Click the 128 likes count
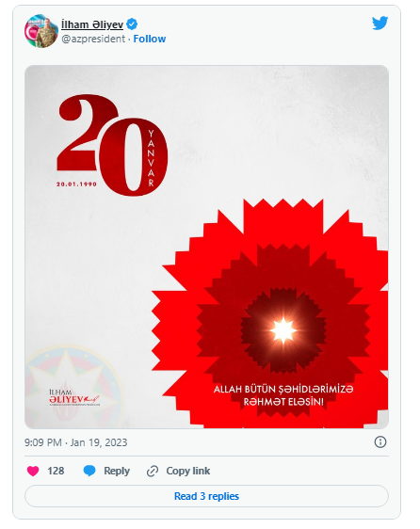 pos(56,471)
